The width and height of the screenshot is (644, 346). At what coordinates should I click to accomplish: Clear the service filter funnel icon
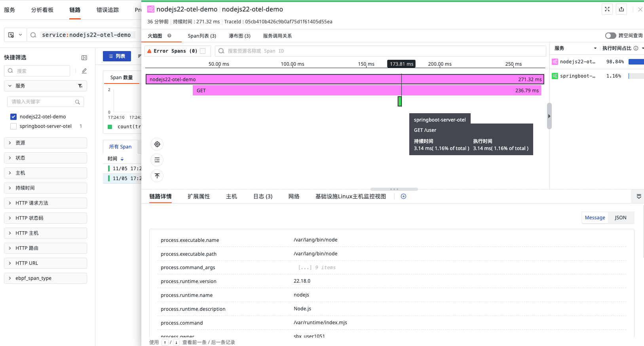[x=80, y=86]
